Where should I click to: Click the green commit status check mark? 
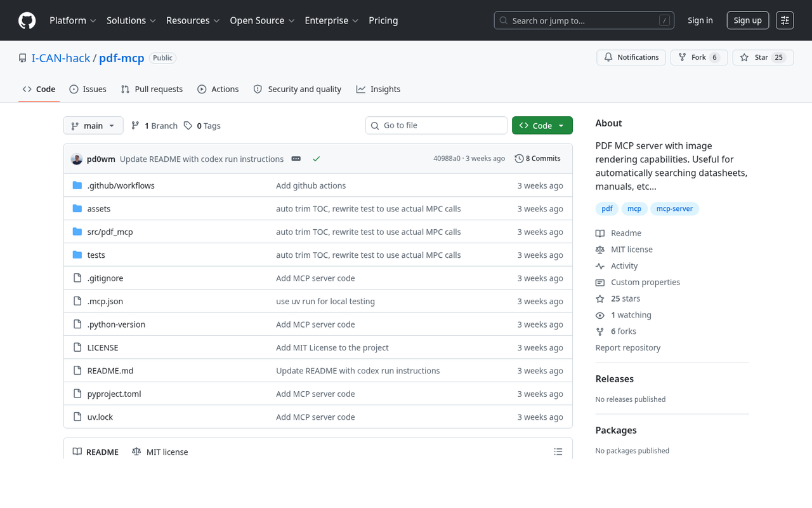point(316,159)
